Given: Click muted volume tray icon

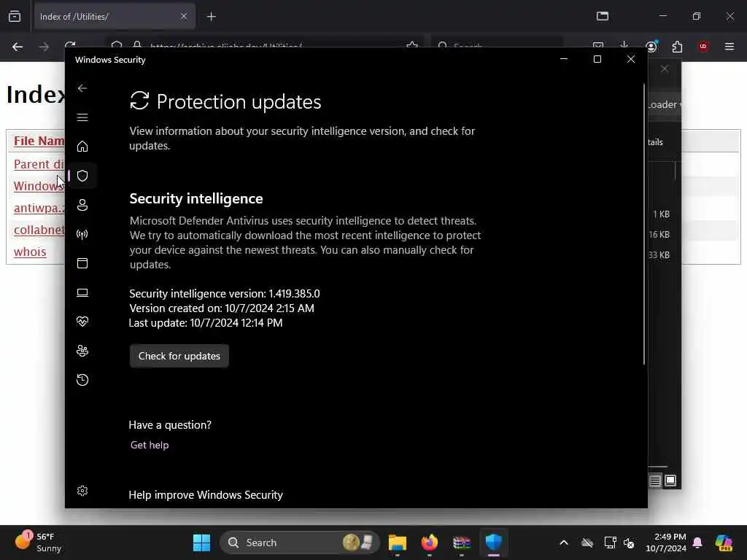Looking at the screenshot, I should [629, 542].
